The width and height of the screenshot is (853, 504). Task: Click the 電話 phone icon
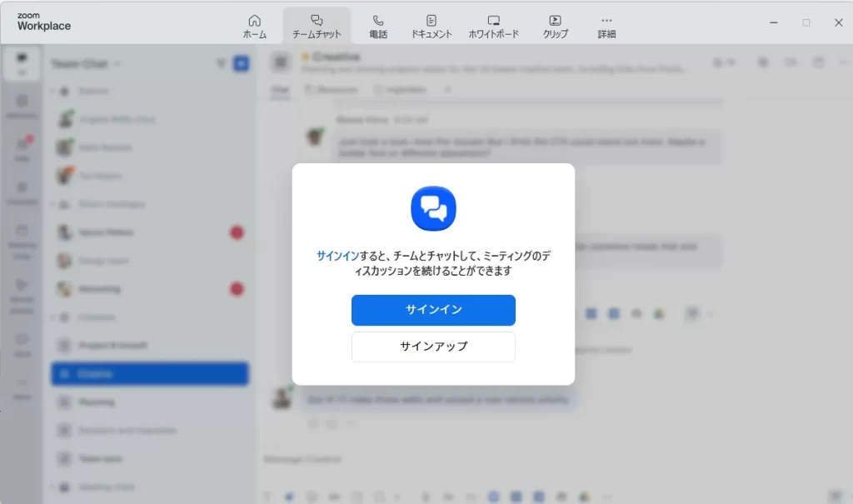[378, 26]
